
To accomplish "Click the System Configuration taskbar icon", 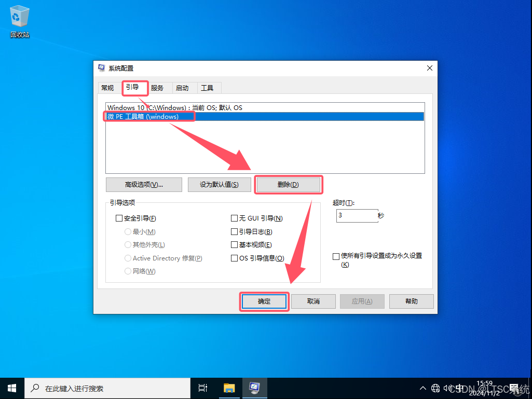I will coord(254,388).
